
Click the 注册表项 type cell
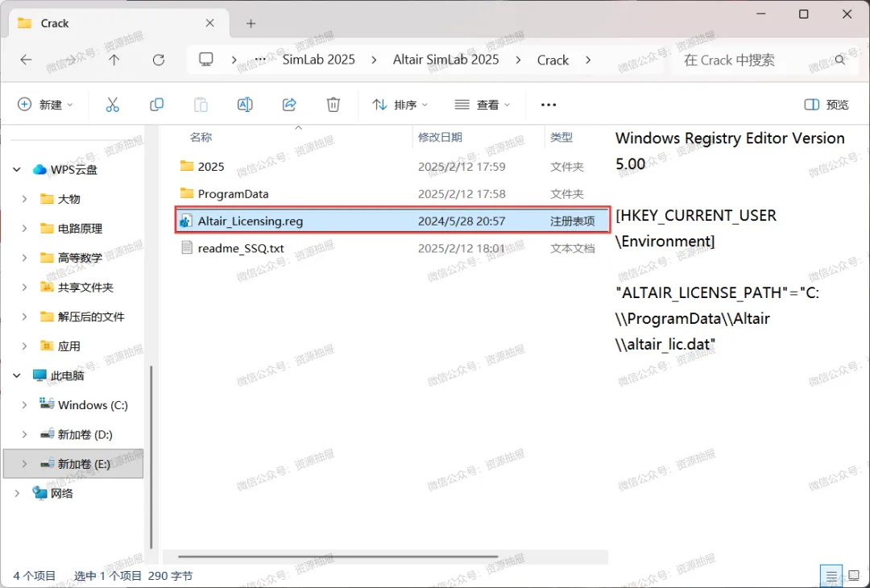point(572,221)
